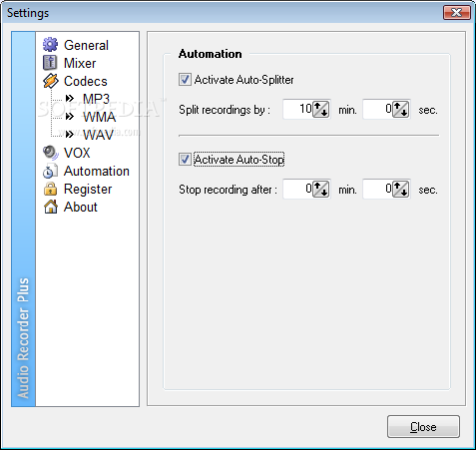Image resolution: width=476 pixels, height=450 pixels.
Task: Select the Codecs entry
Action: click(86, 81)
